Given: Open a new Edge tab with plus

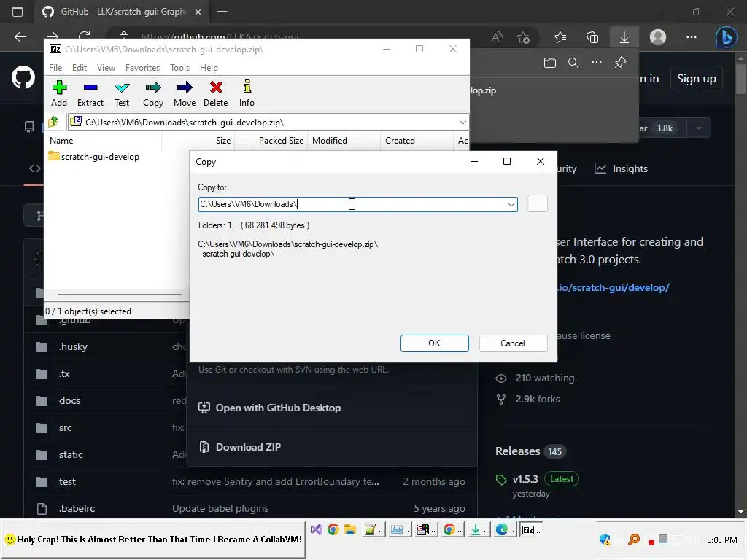Looking at the screenshot, I should pyautogui.click(x=222, y=12).
